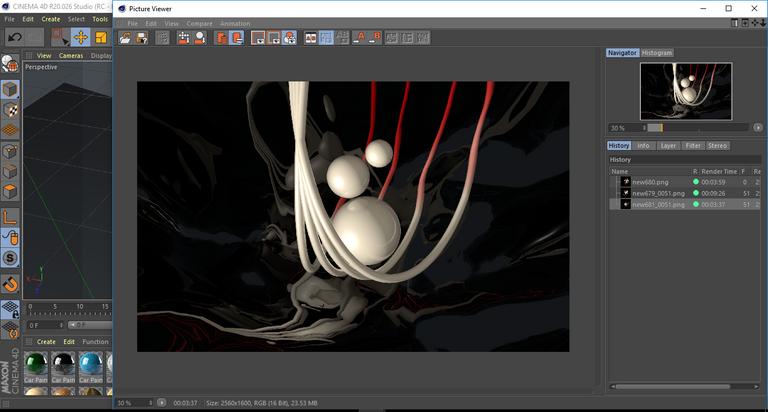Switch to the Layer tab
This screenshot has height=412, width=768.
(x=668, y=145)
